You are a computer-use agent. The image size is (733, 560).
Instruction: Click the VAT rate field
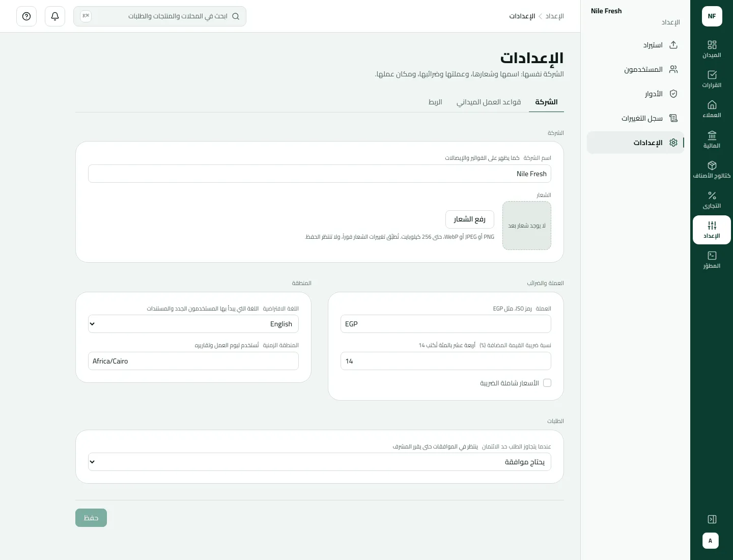pos(446,361)
